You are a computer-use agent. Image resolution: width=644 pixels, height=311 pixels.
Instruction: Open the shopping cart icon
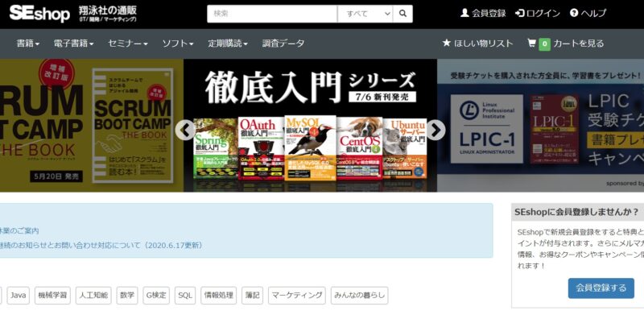[x=531, y=43]
